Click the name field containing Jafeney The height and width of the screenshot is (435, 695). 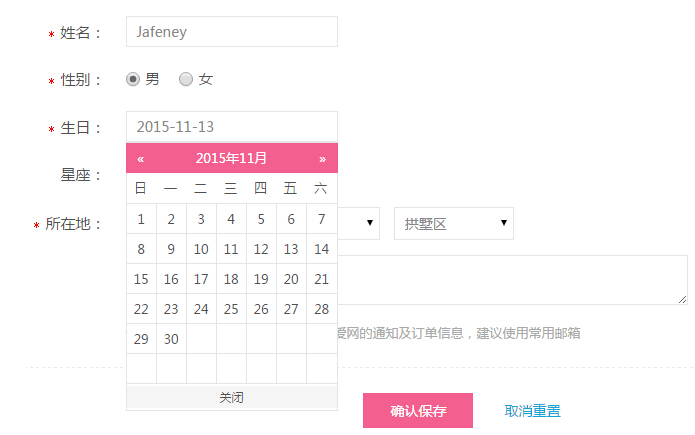coord(231,31)
